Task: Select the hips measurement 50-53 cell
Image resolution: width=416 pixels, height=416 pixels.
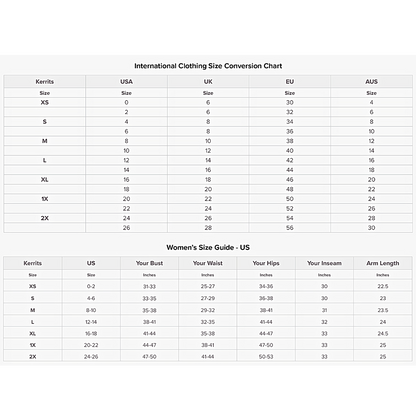Action: coord(266,357)
